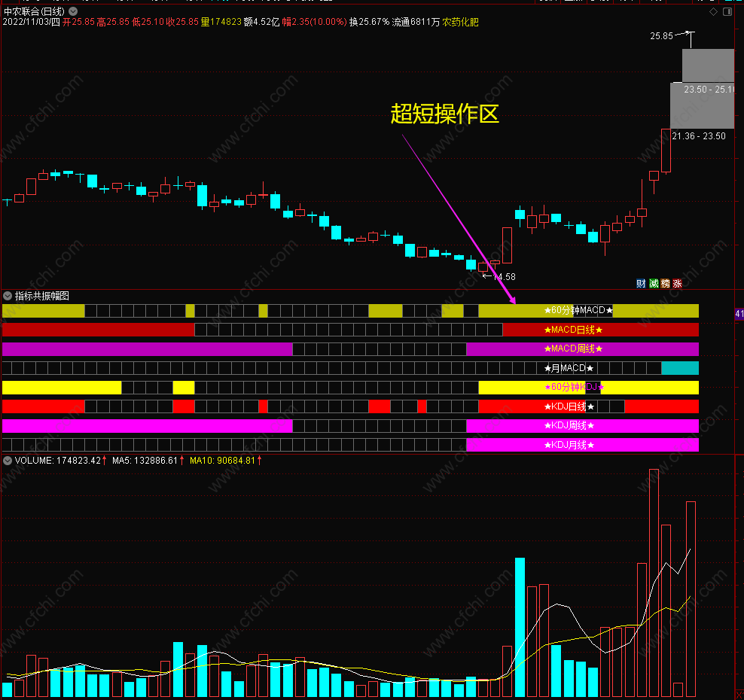Image resolution: width=744 pixels, height=700 pixels.
Task: Click the green 减 badge icon
Action: pos(654,284)
